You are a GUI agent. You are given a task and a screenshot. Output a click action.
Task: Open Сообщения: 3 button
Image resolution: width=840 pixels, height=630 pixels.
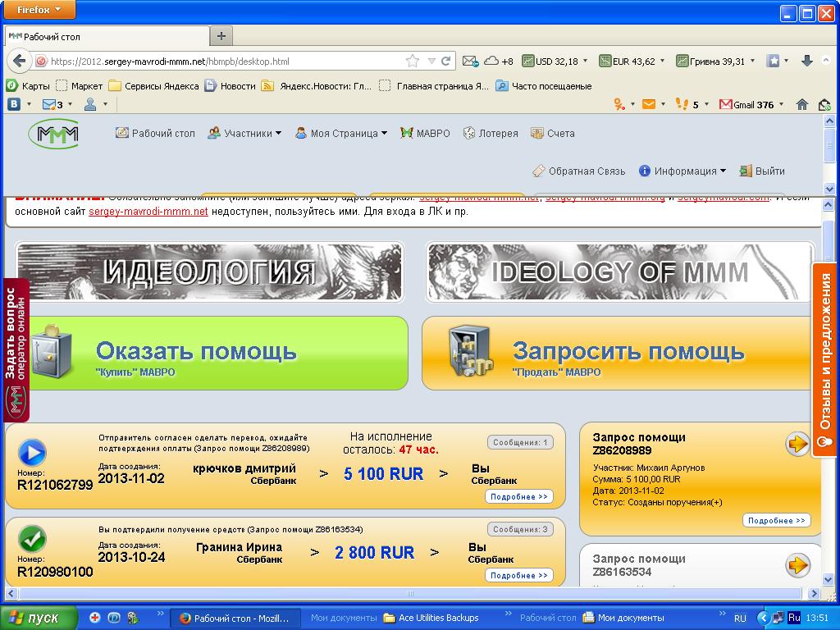tap(519, 529)
